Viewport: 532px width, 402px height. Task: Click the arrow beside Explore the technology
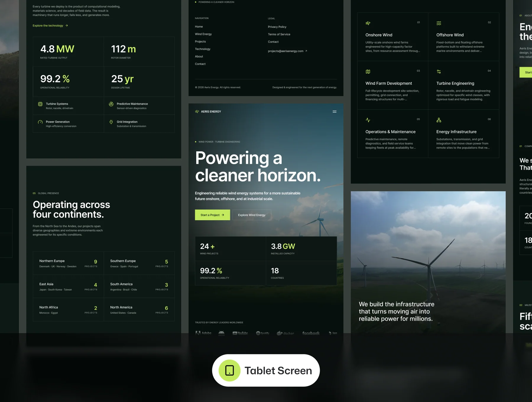click(x=67, y=26)
